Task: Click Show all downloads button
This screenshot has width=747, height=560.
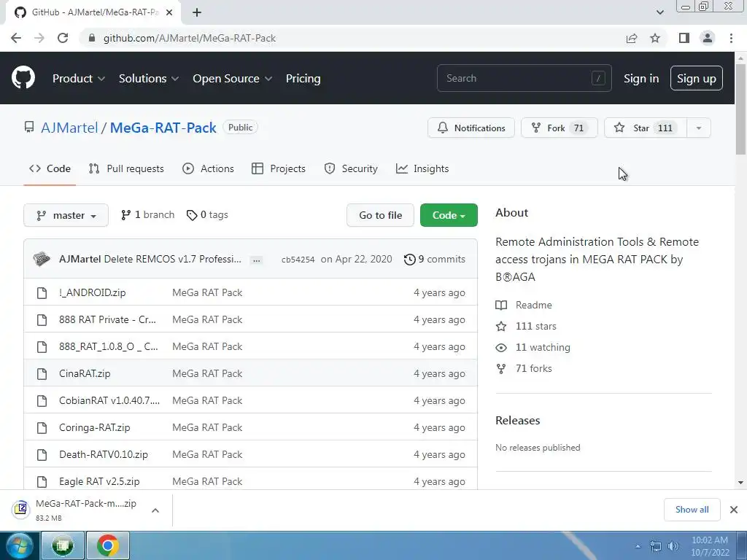Action: pos(692,510)
